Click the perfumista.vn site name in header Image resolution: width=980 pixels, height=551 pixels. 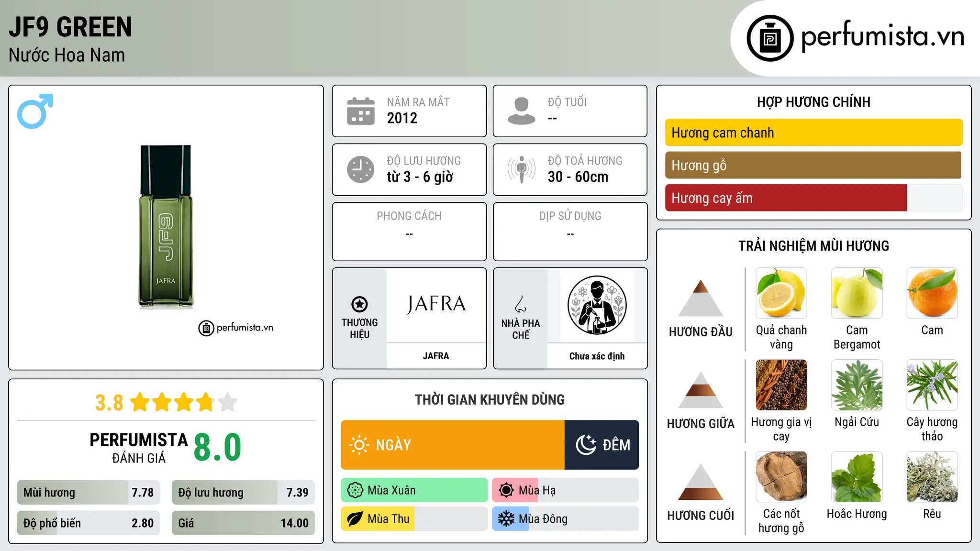882,36
